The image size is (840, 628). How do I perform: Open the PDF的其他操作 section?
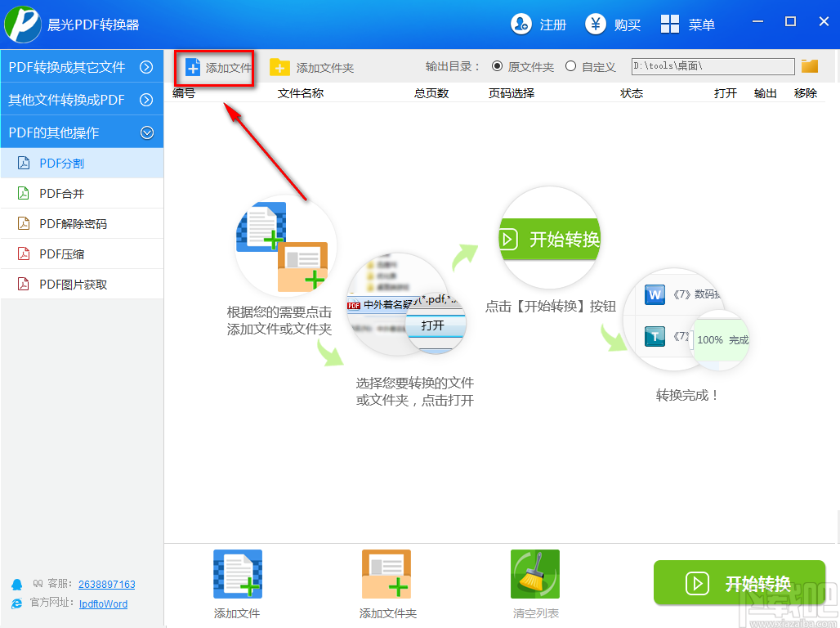coord(82,132)
